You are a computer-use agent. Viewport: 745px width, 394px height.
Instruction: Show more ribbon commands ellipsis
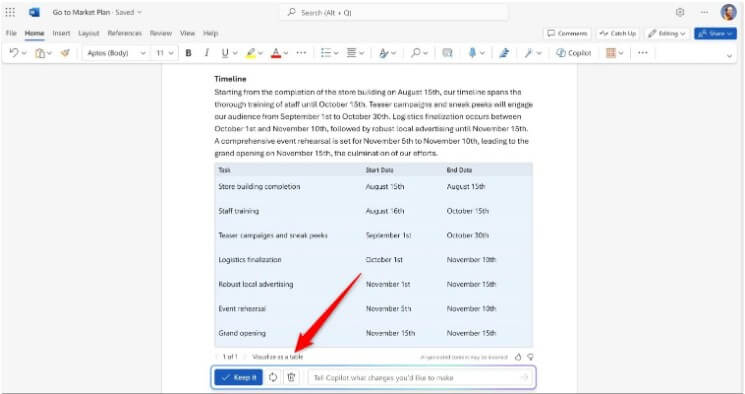pos(643,53)
